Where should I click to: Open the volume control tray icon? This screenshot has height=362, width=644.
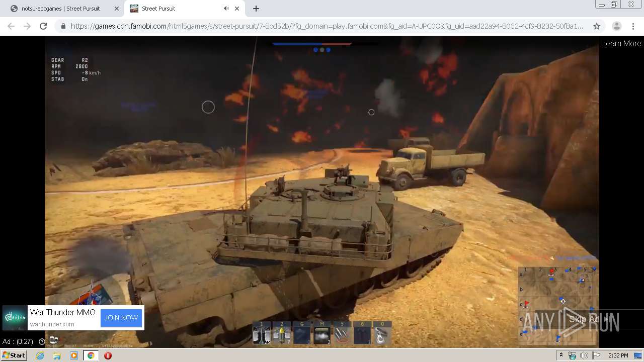[584, 355]
